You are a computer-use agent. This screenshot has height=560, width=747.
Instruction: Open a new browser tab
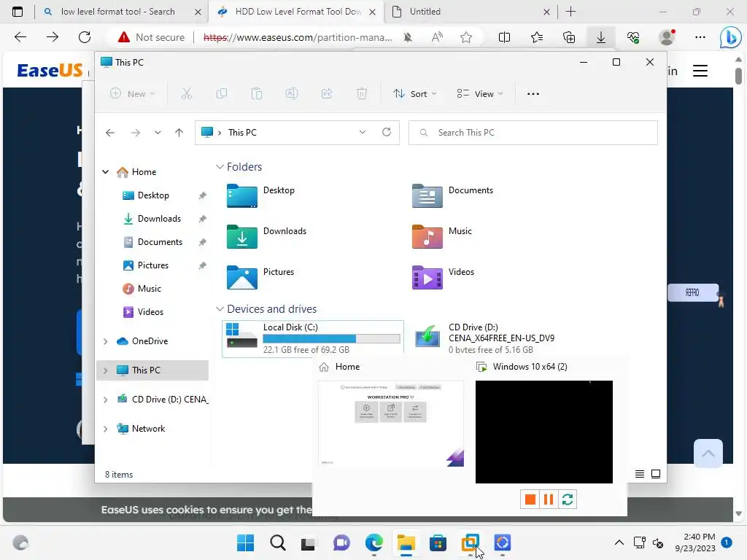coord(570,12)
